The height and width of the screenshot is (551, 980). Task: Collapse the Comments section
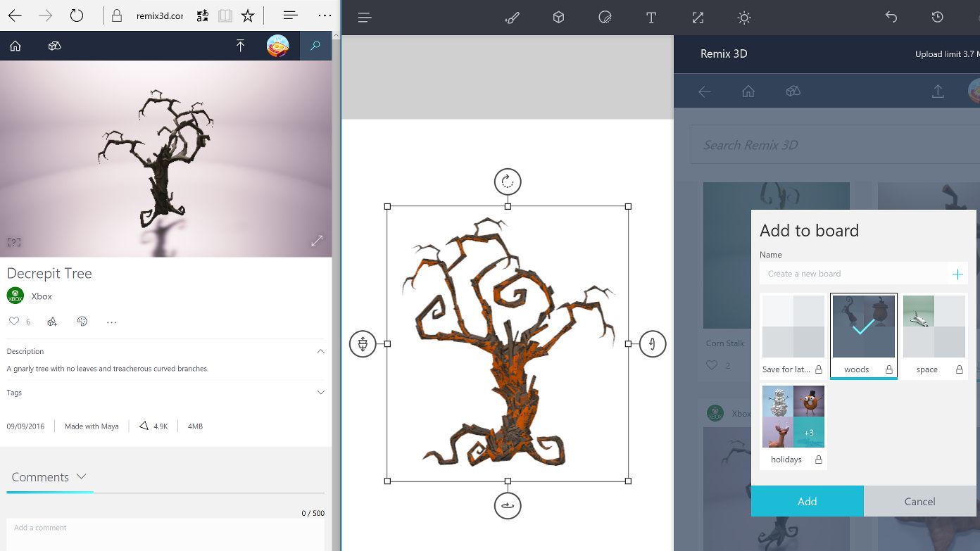point(82,476)
